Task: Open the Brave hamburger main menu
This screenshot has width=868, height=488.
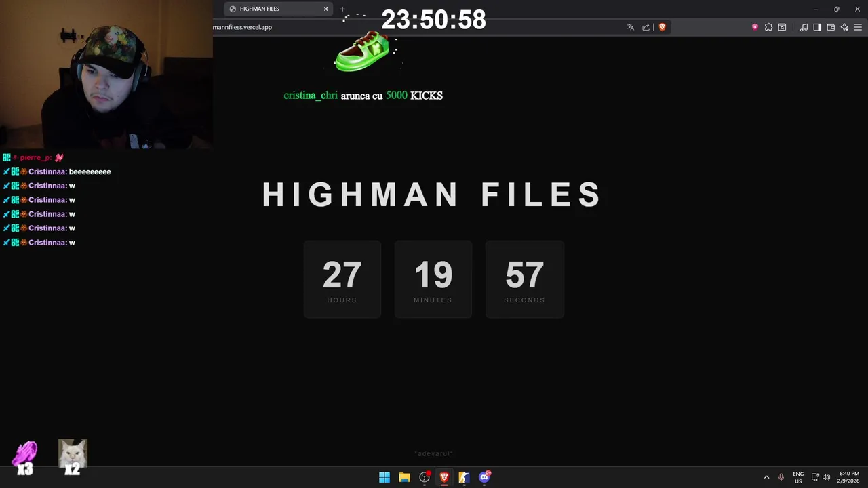Action: (x=858, y=27)
